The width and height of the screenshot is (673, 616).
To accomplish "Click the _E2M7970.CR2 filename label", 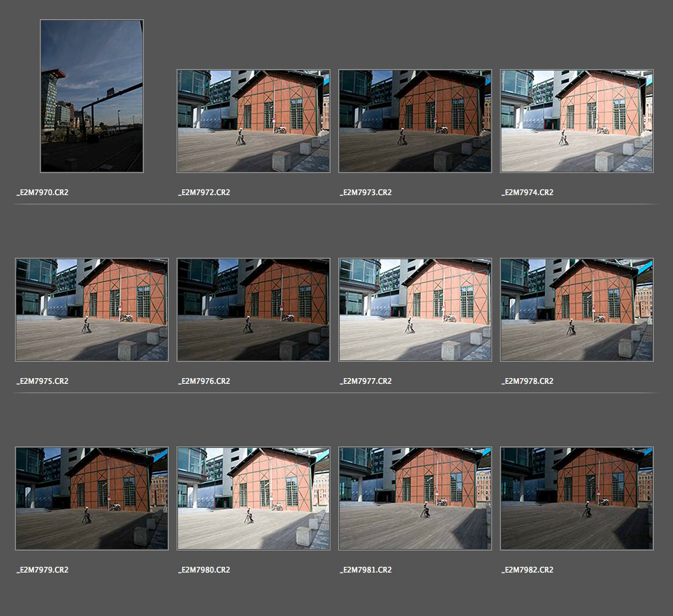I will tap(43, 192).
